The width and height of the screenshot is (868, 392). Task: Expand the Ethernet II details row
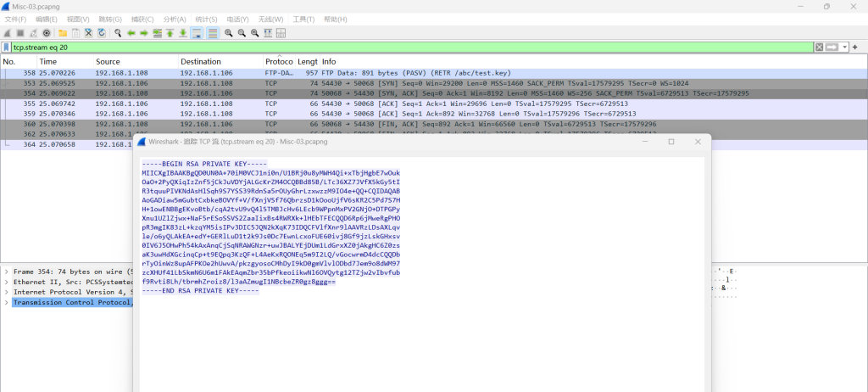[7, 281]
